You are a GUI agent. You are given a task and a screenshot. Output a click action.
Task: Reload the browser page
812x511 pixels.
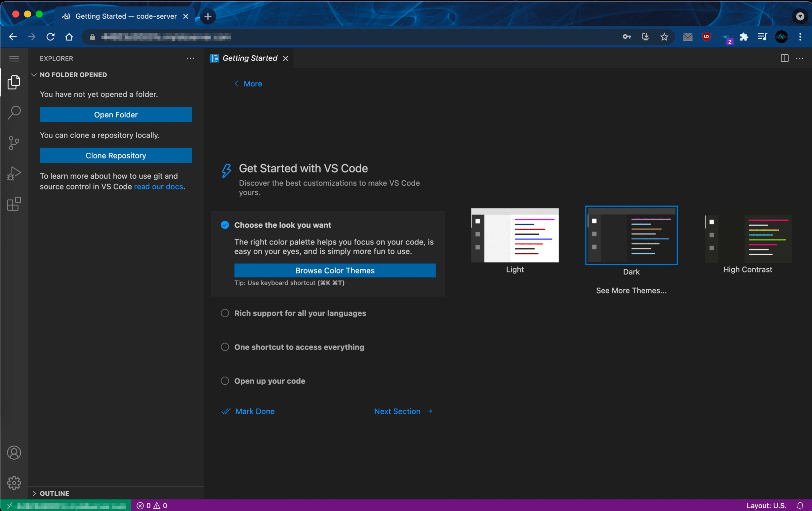click(50, 37)
